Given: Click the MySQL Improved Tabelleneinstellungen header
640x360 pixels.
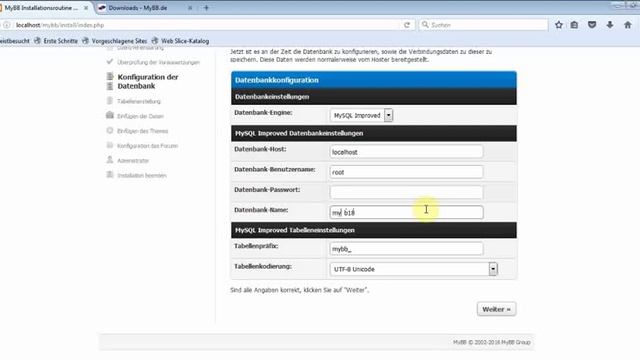Looking at the screenshot, I should click(x=373, y=230).
